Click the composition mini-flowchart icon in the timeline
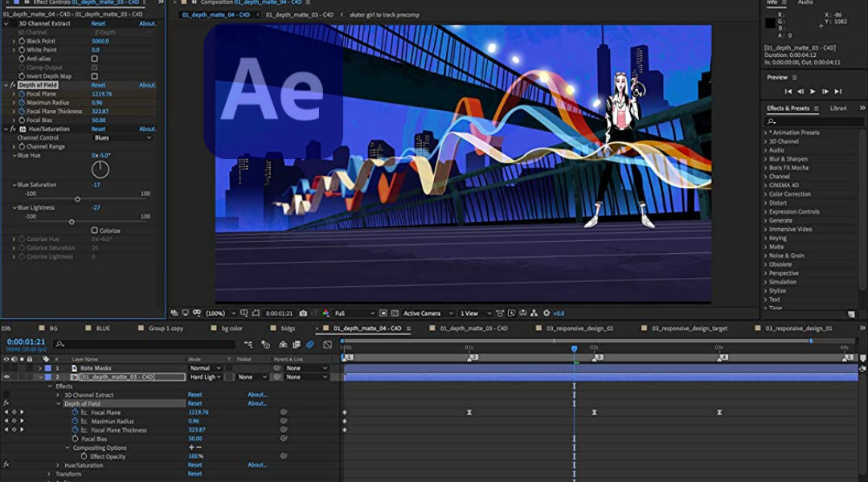This screenshot has width=868, height=482. (x=248, y=345)
